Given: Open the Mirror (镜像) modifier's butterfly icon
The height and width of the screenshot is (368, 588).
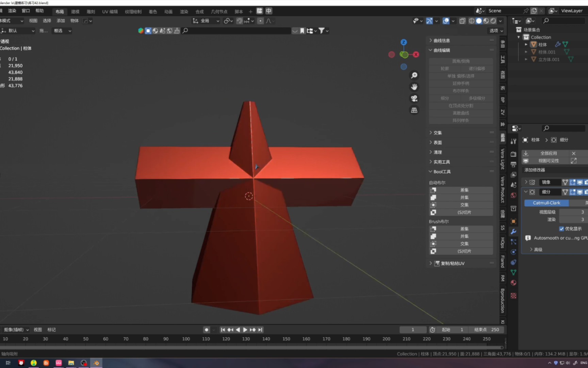Looking at the screenshot, I should (532, 182).
